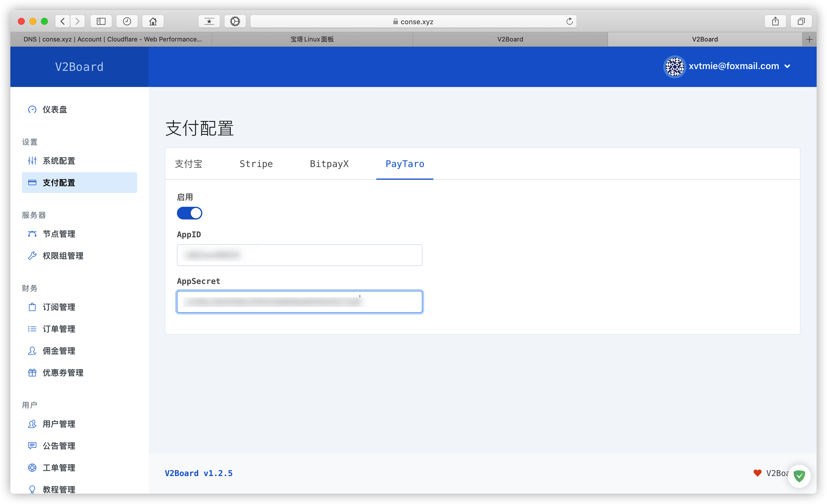Click the green shield badge icon

click(x=799, y=475)
